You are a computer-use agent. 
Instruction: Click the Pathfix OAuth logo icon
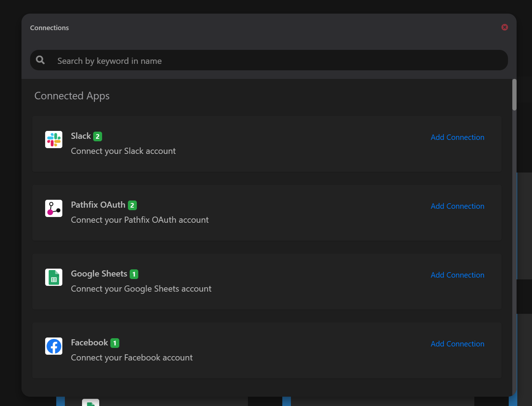[x=54, y=208]
